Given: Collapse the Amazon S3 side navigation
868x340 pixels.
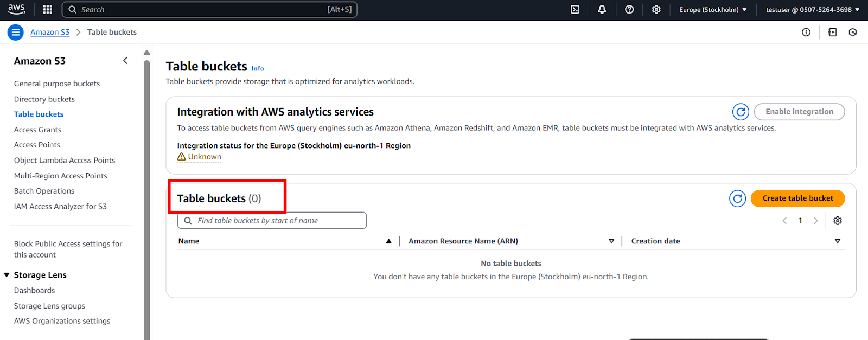Looking at the screenshot, I should pyautogui.click(x=125, y=61).
